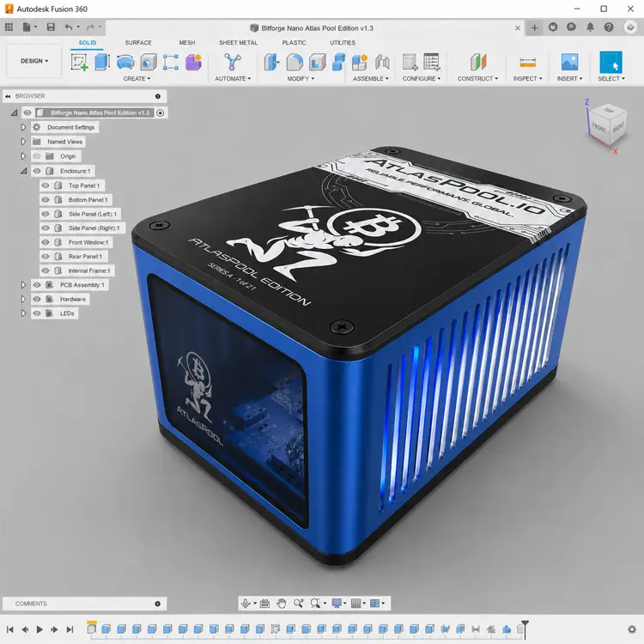Jump to the timeline end

tap(70, 629)
